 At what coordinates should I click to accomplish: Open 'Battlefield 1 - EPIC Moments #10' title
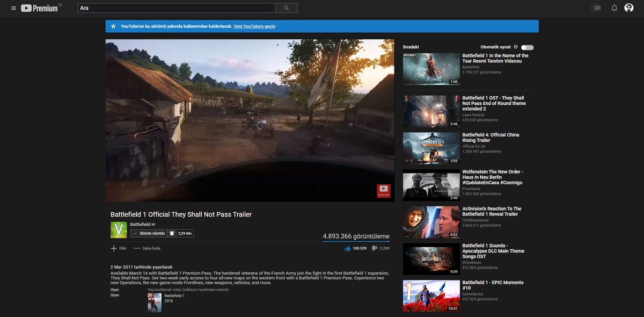(493, 285)
